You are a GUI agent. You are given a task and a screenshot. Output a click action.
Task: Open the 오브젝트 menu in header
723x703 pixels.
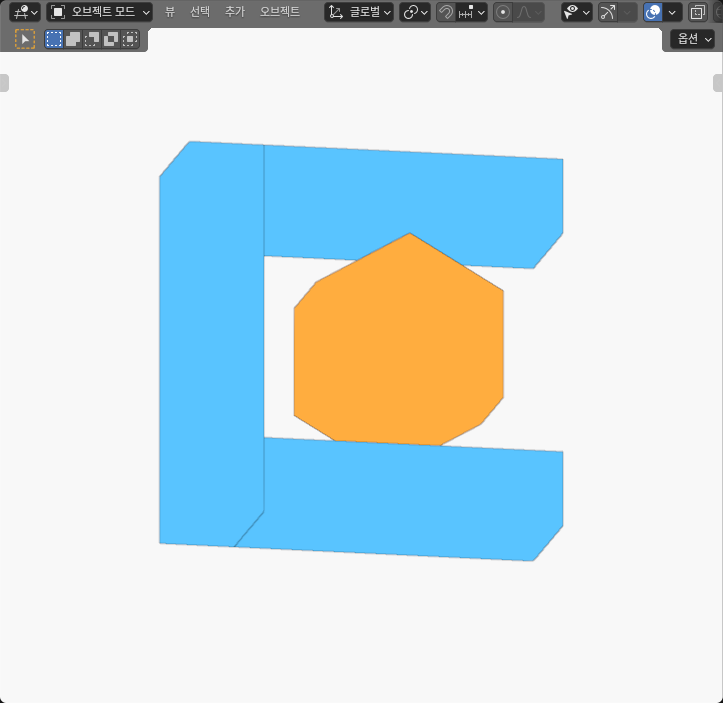(280, 12)
